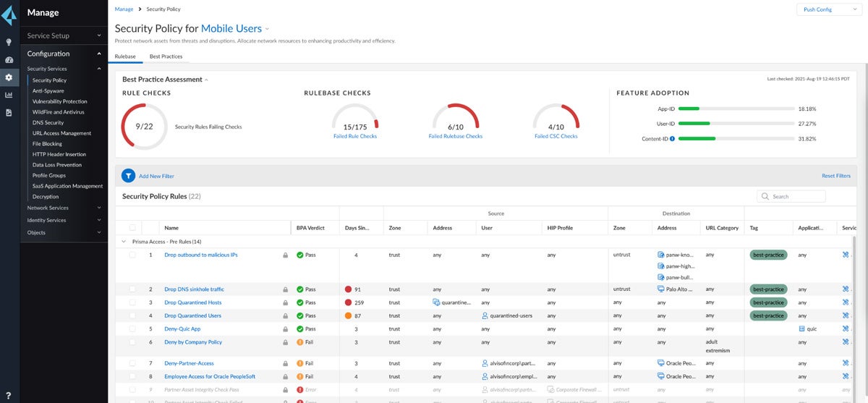Click quic application icon
This screenshot has width=868, height=403.
tap(801, 329)
